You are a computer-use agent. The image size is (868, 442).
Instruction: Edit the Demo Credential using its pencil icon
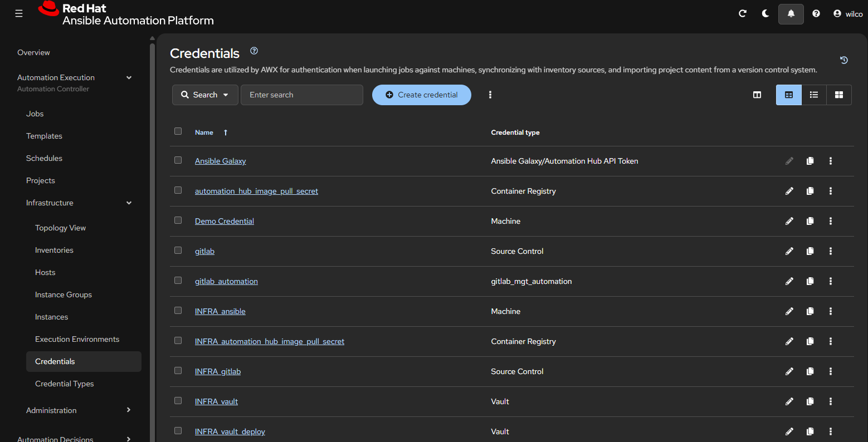pos(789,221)
